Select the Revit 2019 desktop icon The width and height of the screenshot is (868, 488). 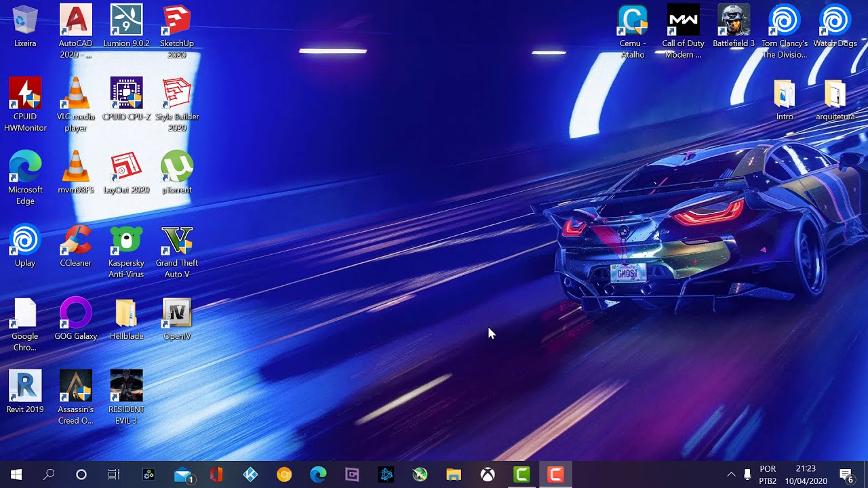click(25, 392)
